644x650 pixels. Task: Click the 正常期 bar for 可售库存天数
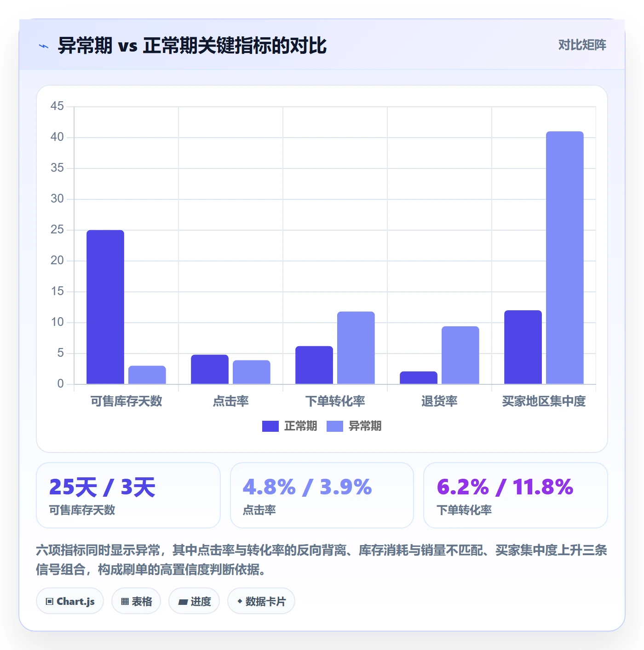point(105,307)
